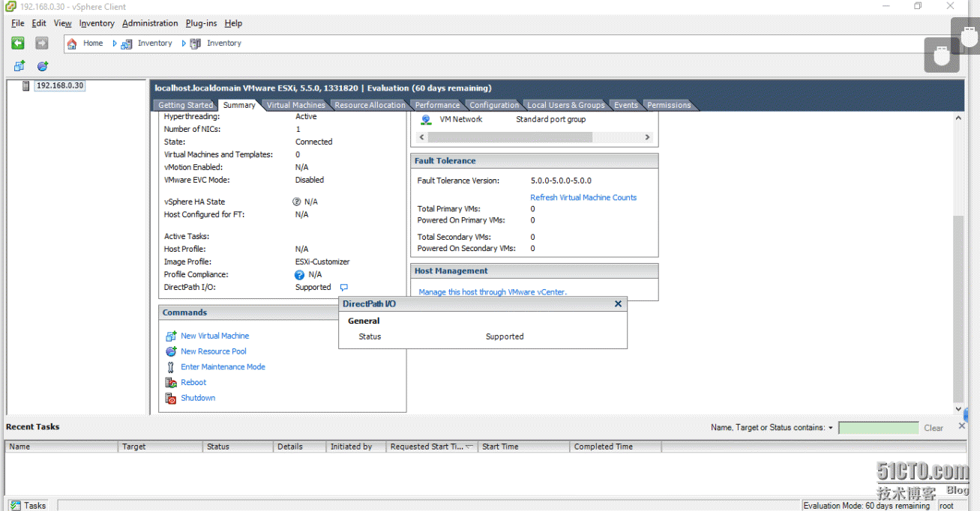This screenshot has height=511, width=980.
Task: Click the Shutdown link
Action: pyautogui.click(x=198, y=398)
